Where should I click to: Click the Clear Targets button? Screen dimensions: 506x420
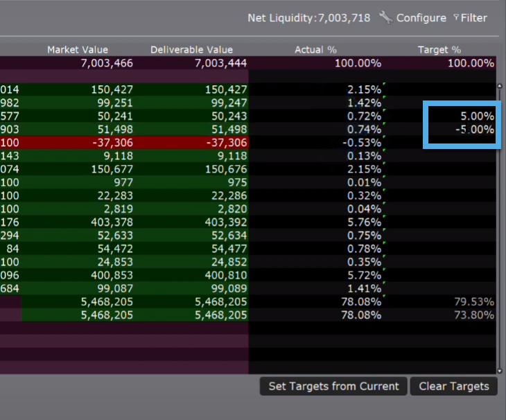tap(453, 386)
